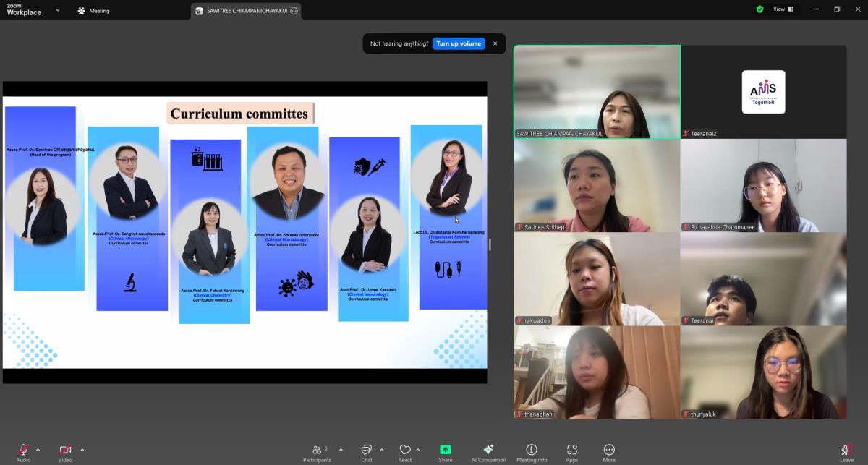Viewport: 868px width, 465px height.
Task: Click the Curriculum committes slide title
Action: click(241, 114)
